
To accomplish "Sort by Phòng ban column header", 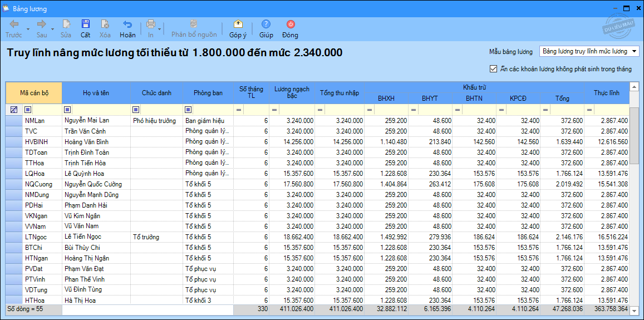I will tap(208, 93).
